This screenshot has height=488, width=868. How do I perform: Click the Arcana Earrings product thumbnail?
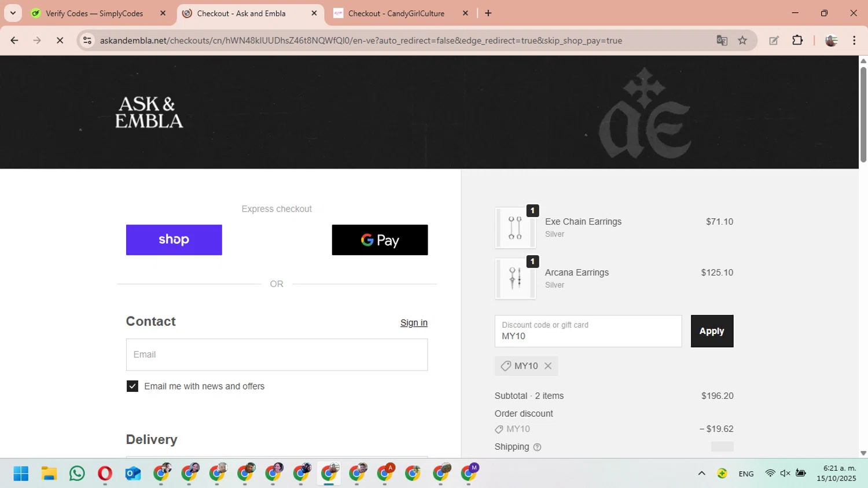tap(515, 278)
